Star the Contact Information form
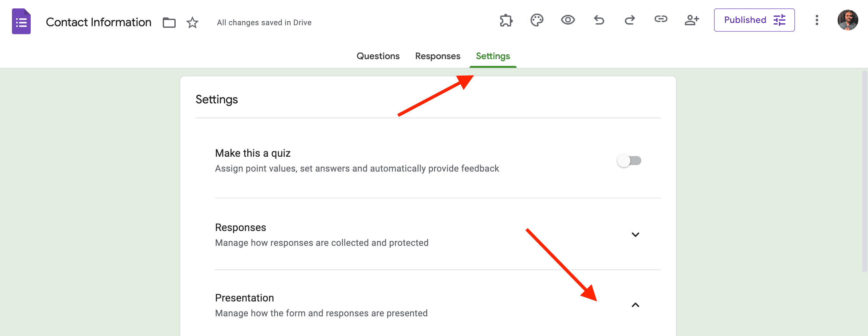Screen dimensions: 868x336 tap(192, 23)
